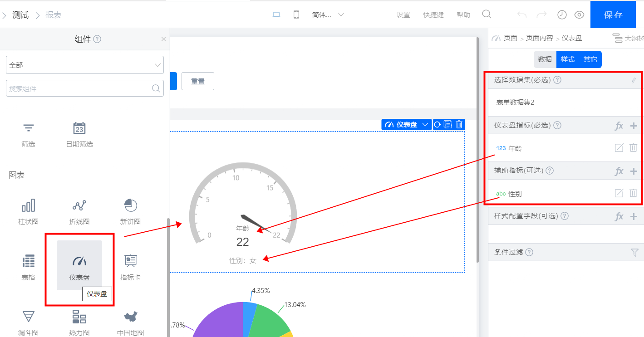Add formula fx for 样式配置字段

click(x=619, y=216)
